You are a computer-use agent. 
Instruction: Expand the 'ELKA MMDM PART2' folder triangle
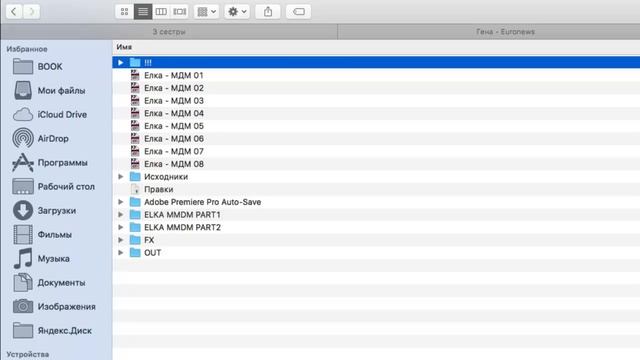(121, 227)
